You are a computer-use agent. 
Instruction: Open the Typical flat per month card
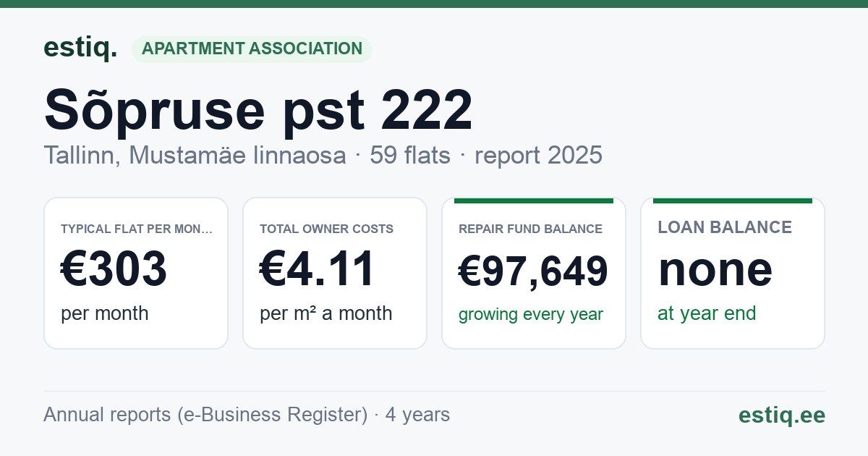(136, 273)
